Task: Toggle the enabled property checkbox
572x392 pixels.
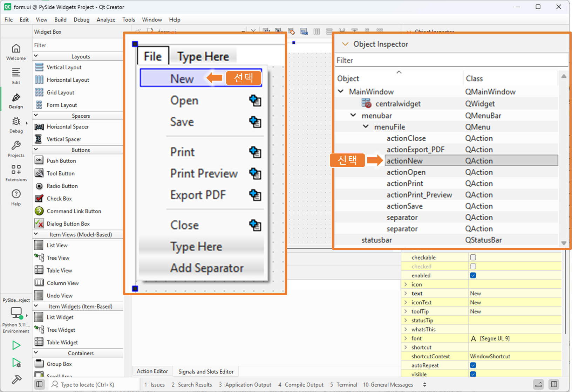Action: pyautogui.click(x=473, y=275)
